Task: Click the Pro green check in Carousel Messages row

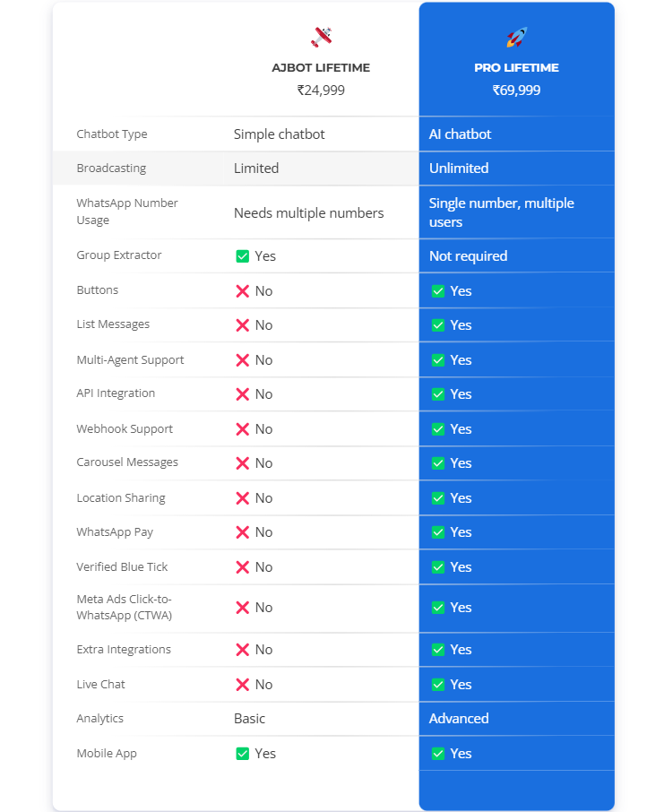Action: click(x=438, y=463)
